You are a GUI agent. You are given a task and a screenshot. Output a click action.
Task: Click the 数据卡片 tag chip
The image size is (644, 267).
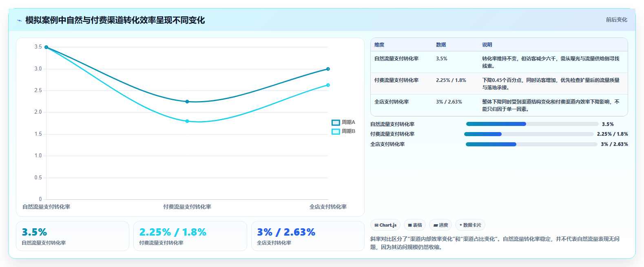click(470, 225)
